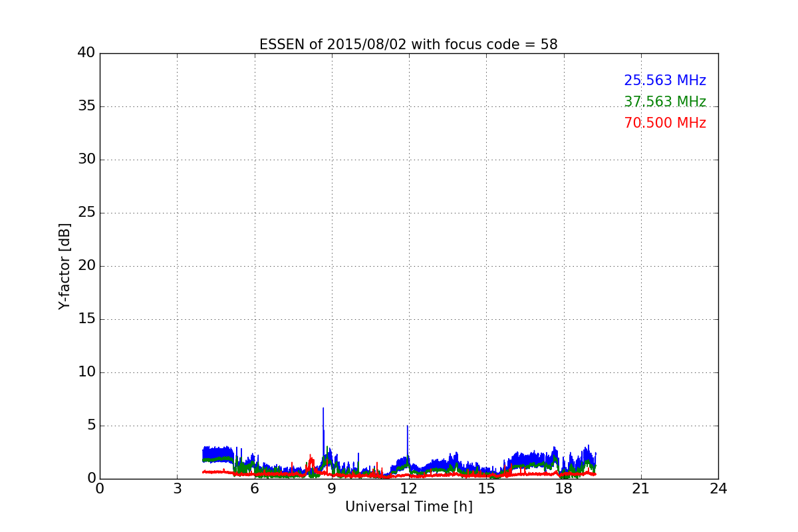Viewport: 798px width, 532px height.
Task: Click the x-axis tick label 24
Action: click(718, 489)
